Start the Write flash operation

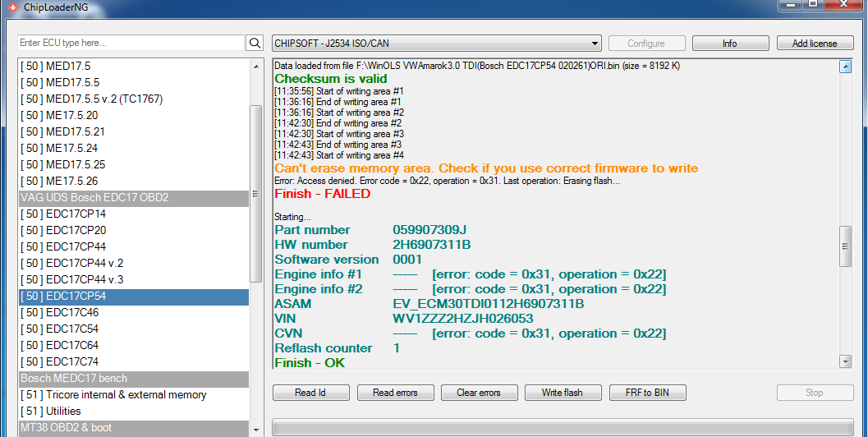563,393
